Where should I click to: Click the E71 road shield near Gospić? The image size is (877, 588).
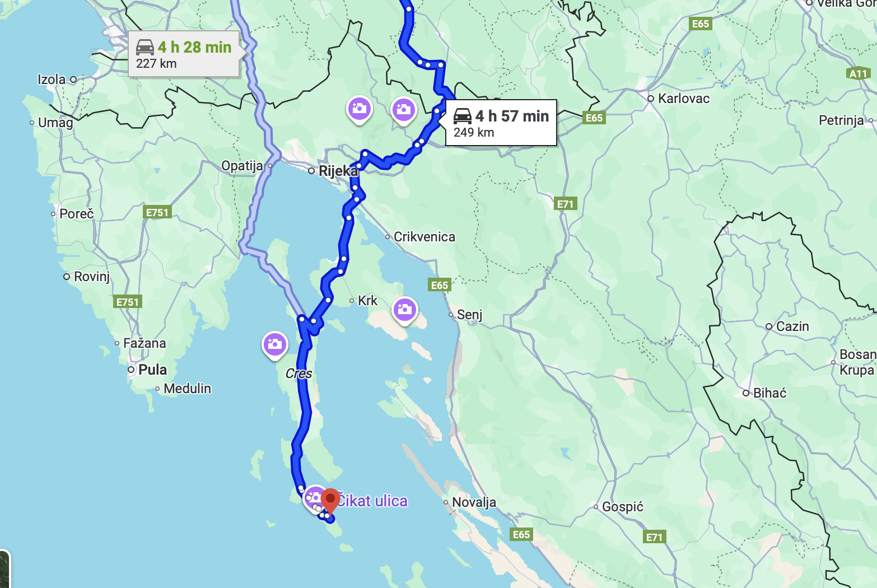tap(654, 537)
